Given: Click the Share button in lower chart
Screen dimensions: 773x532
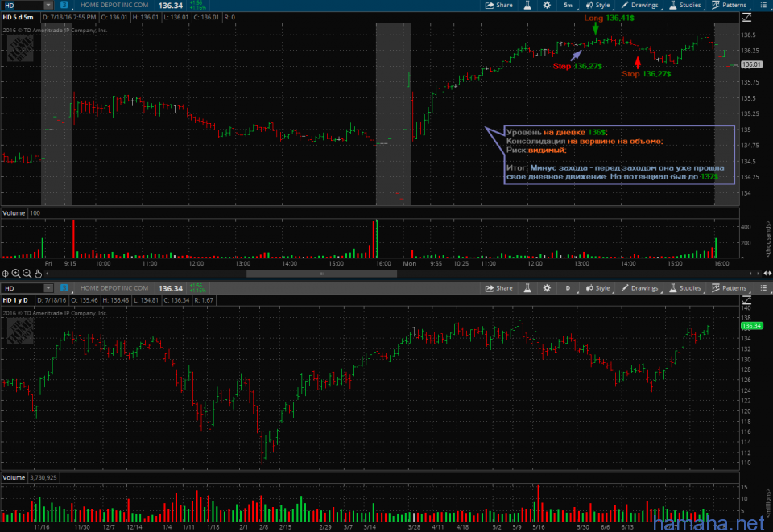Looking at the screenshot, I should pyautogui.click(x=499, y=288).
